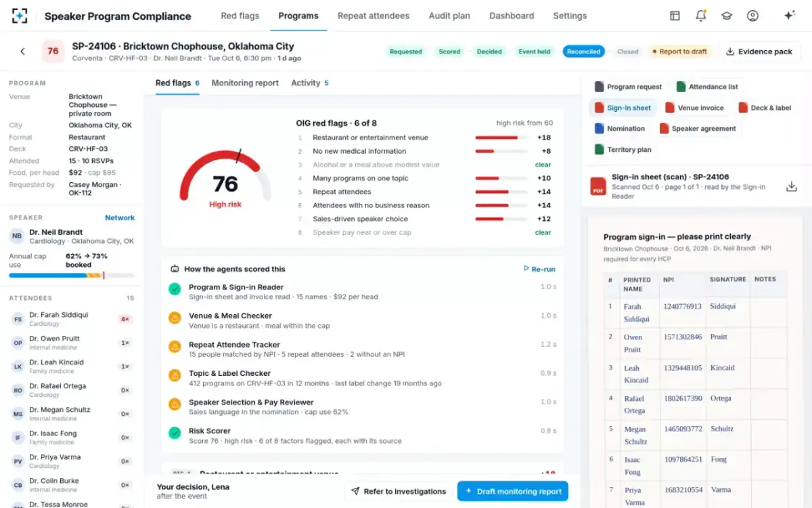Click Topic & Label Checker warning icon
This screenshot has height=508, width=812.
pos(175,375)
